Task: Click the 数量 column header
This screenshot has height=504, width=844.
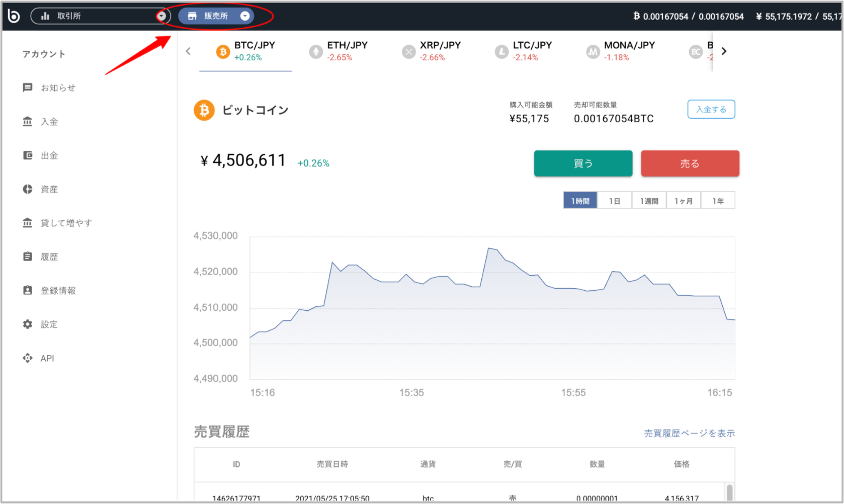Action: point(597,464)
